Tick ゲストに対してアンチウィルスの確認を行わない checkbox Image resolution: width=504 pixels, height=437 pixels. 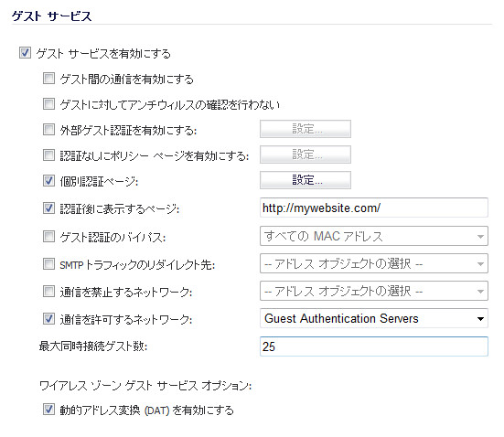tap(48, 104)
